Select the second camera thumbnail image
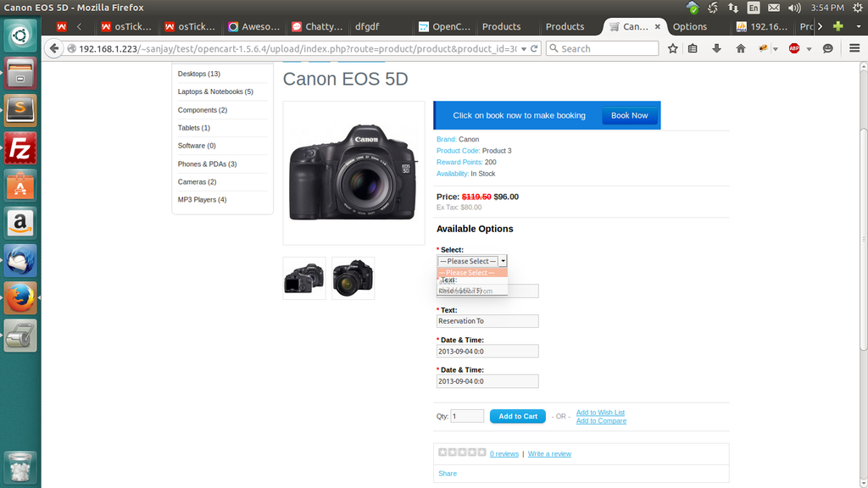 coord(353,278)
